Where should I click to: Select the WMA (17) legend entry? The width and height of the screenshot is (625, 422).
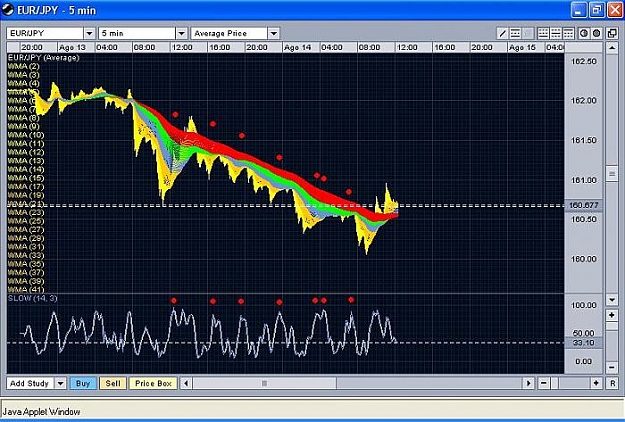pos(26,186)
